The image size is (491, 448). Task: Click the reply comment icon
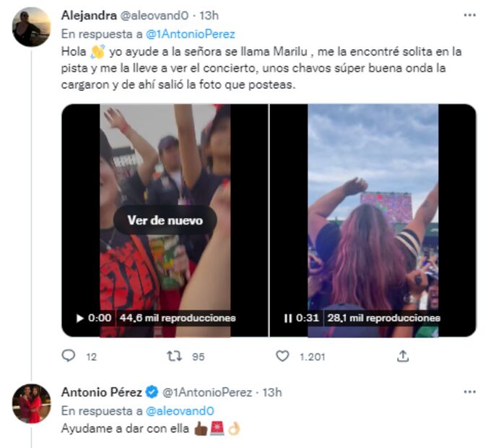(69, 356)
